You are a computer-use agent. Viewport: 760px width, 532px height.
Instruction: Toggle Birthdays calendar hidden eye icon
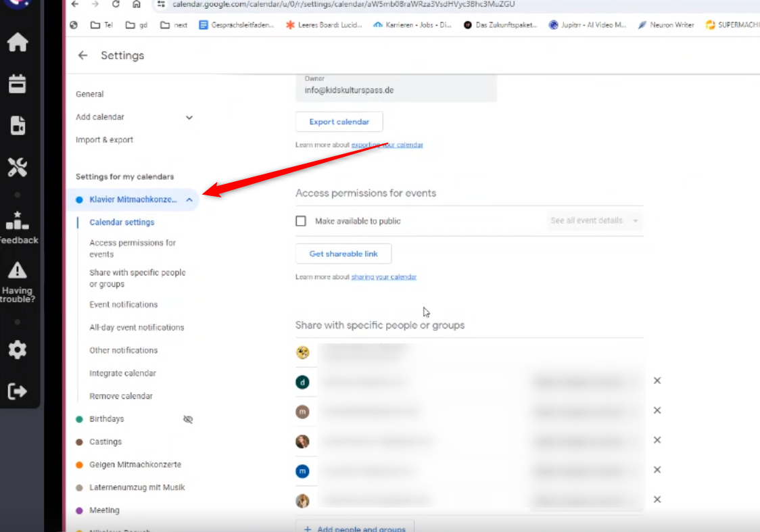188,419
